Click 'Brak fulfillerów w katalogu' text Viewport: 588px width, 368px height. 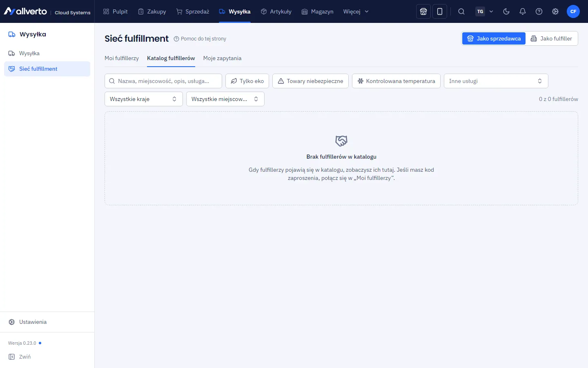tap(341, 157)
